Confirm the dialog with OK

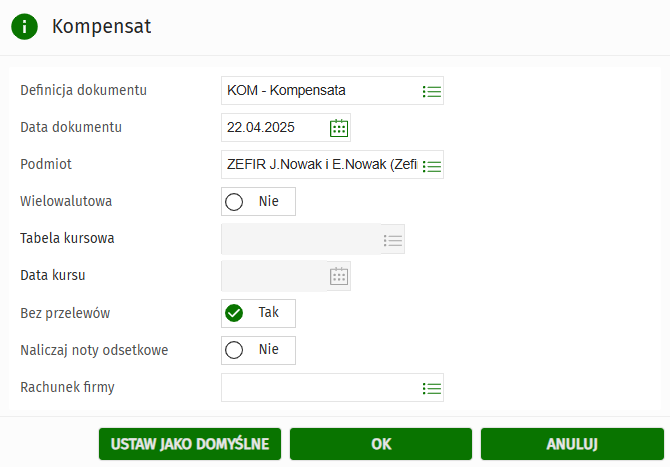(380, 444)
